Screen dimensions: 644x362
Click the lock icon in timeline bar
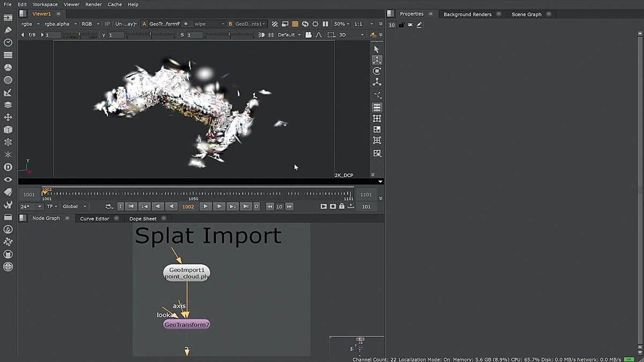point(341,206)
